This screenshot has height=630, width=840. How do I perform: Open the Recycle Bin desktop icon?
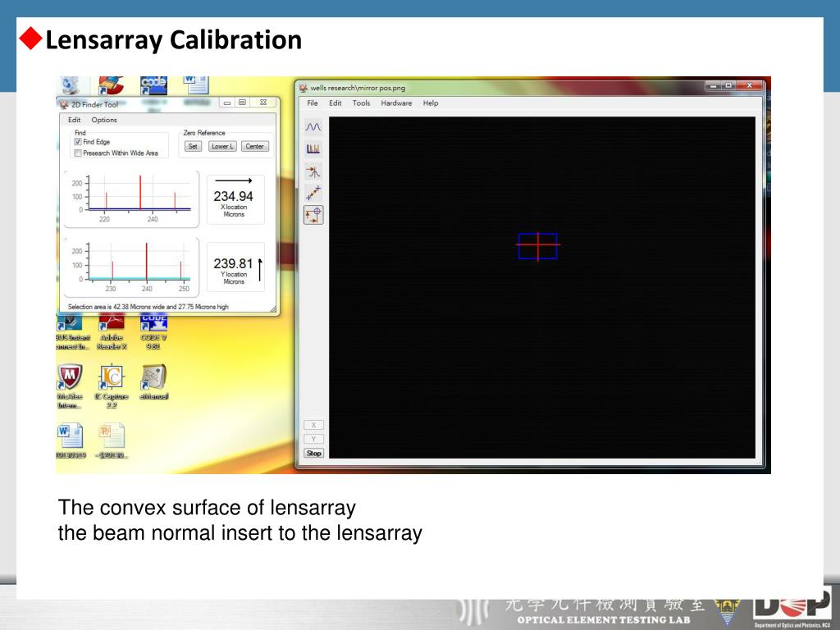[x=71, y=85]
